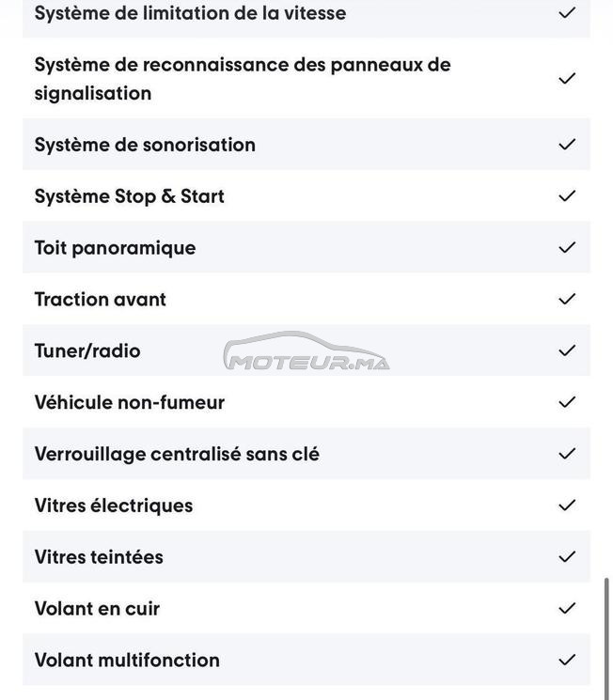Click the Véhicule non-fumeur checkmark
Screen dimensions: 613x700
click(x=567, y=402)
